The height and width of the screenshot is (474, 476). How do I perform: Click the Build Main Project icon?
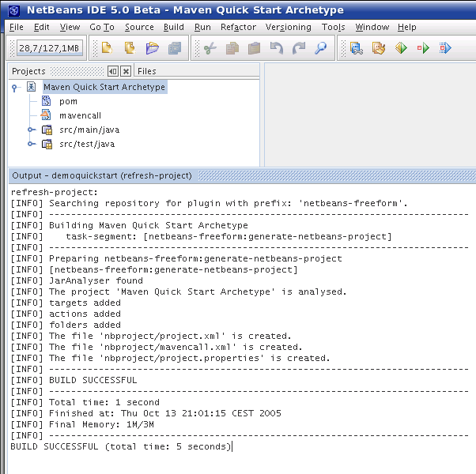click(x=357, y=48)
